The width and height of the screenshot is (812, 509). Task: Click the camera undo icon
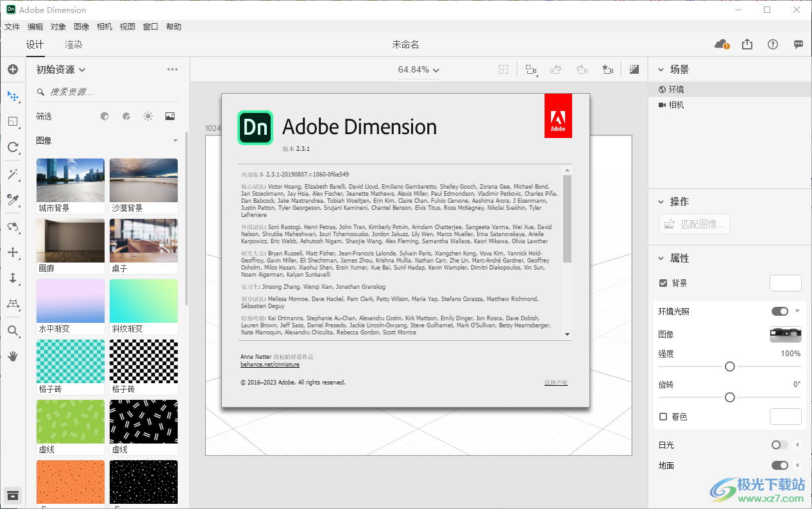pyautogui.click(x=556, y=69)
